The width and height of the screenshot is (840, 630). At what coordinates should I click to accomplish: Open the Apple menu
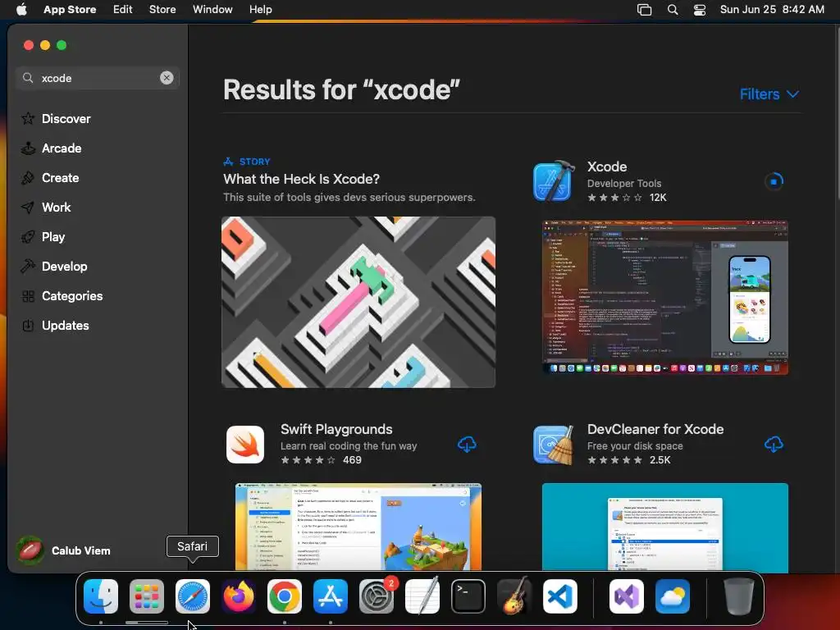click(x=21, y=10)
